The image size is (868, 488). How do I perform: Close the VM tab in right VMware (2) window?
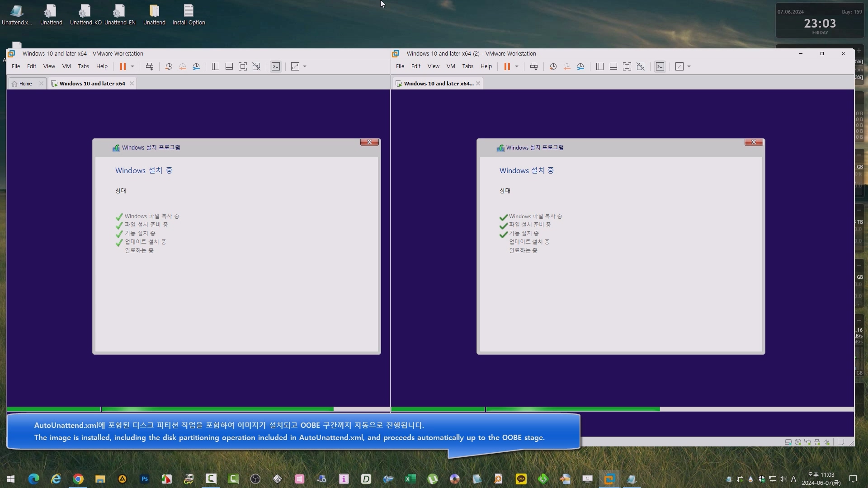(478, 84)
